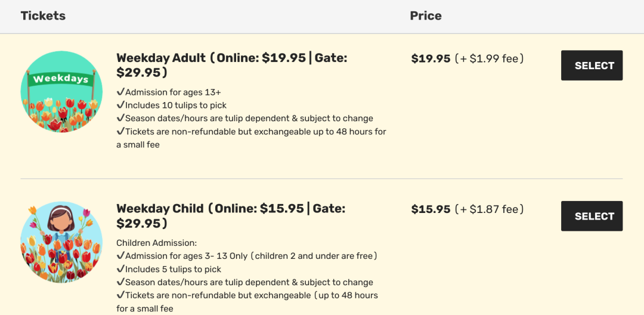Click the $15.95 child price
644x315 pixels.
(431, 209)
